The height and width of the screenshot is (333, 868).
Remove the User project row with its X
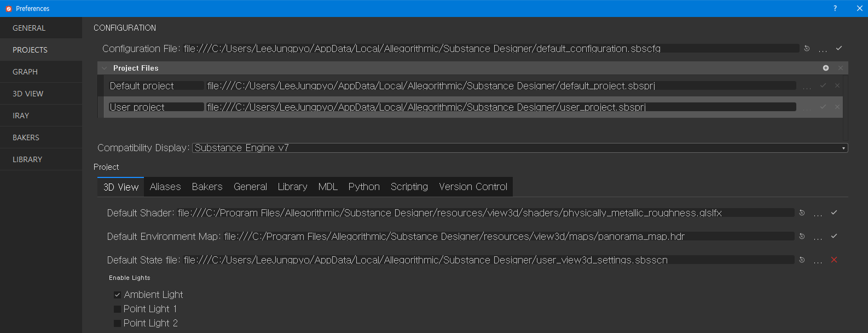[x=837, y=107]
